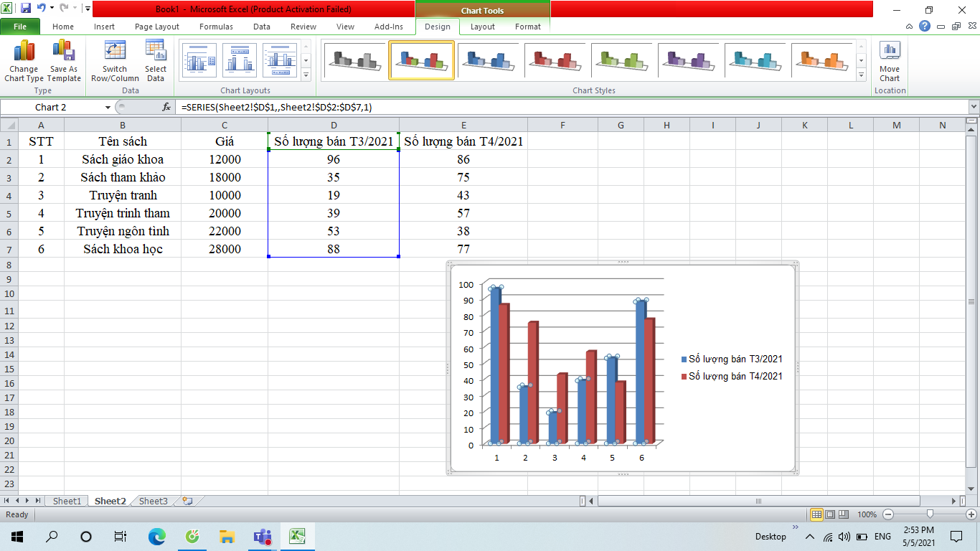Click the zoom slider handle
Viewport: 980px width, 551px height.
point(930,514)
